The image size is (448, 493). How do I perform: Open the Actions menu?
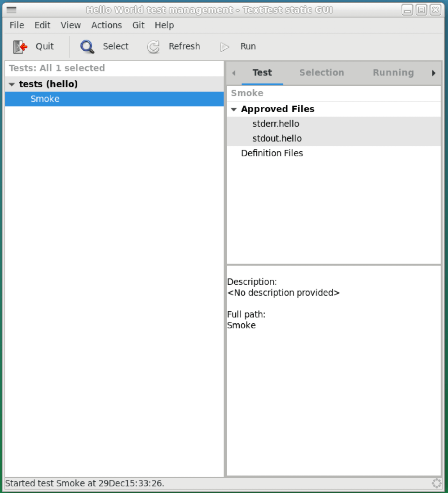tap(106, 25)
